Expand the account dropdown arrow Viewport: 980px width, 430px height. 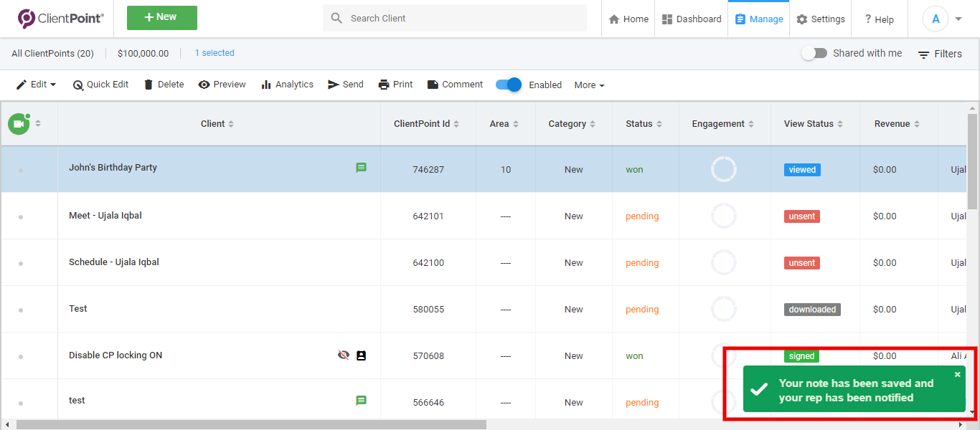pos(959,19)
